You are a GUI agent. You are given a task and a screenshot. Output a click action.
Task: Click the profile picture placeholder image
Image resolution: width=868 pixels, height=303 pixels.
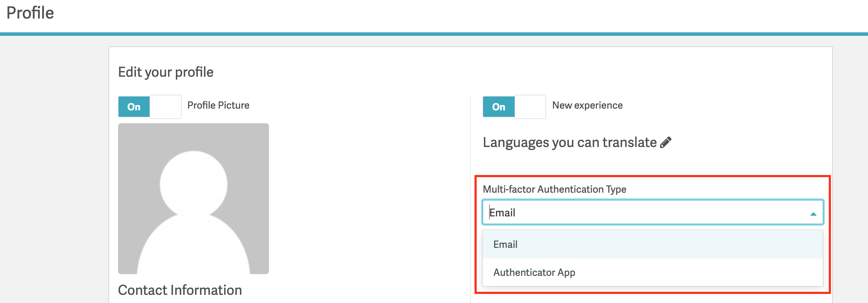click(x=194, y=199)
